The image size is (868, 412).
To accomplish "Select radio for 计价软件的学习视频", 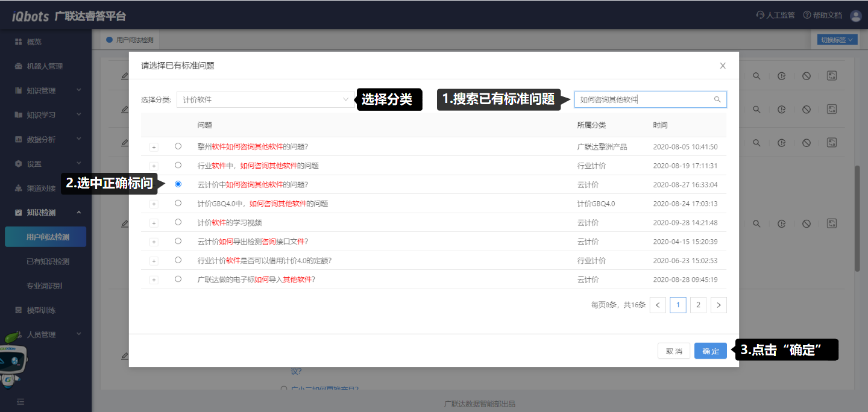I will [178, 222].
